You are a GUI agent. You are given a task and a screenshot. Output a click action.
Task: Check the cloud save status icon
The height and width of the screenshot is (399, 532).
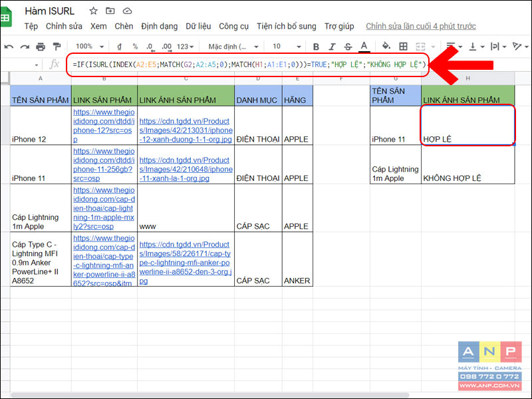(x=127, y=11)
